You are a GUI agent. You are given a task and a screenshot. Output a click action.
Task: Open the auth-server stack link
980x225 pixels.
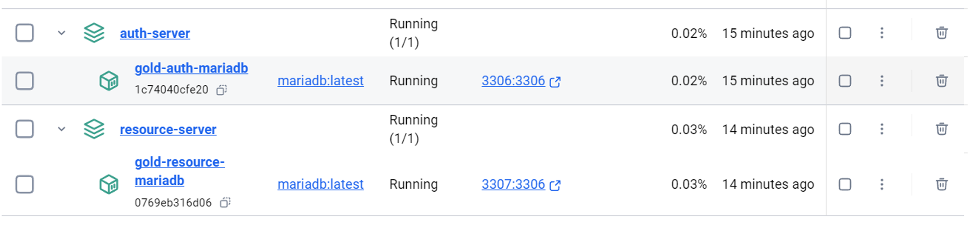point(155,33)
